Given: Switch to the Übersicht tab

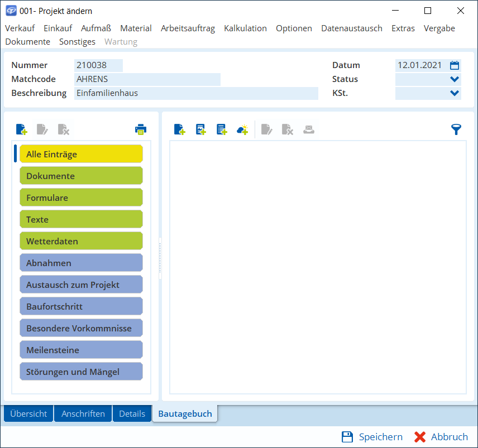Looking at the screenshot, I should [x=28, y=413].
